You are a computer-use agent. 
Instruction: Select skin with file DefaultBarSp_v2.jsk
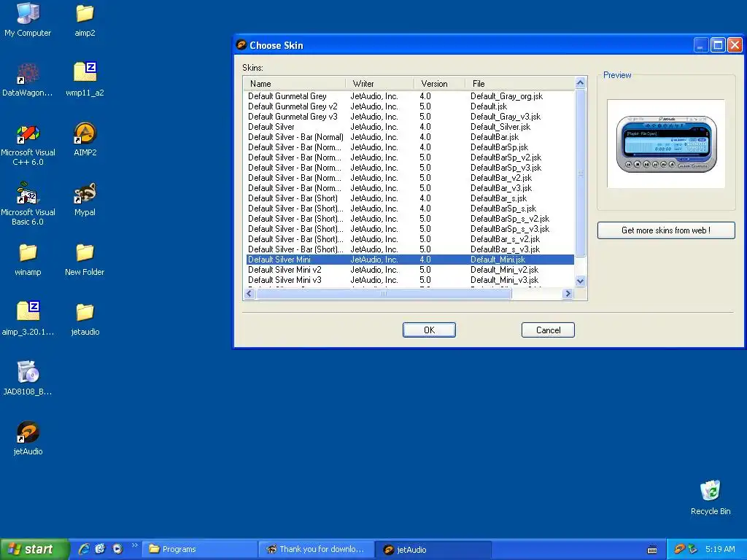(x=410, y=157)
